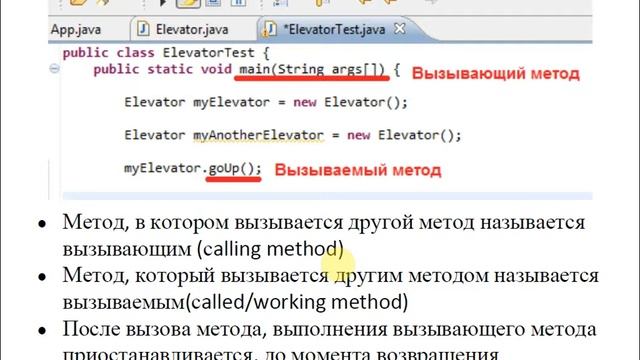Click the bullet line starting 'После вызова метода'

[329, 329]
